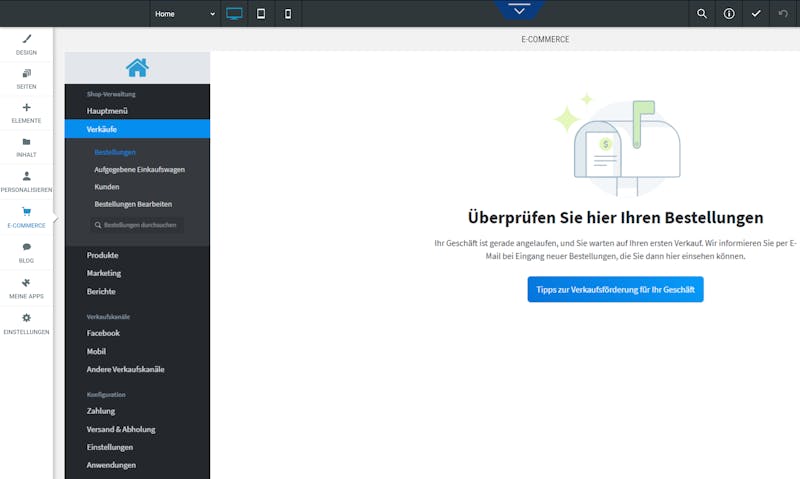Open Meine Apps puzzle icon
Screen dimensions: 800x479
pyautogui.click(x=27, y=283)
